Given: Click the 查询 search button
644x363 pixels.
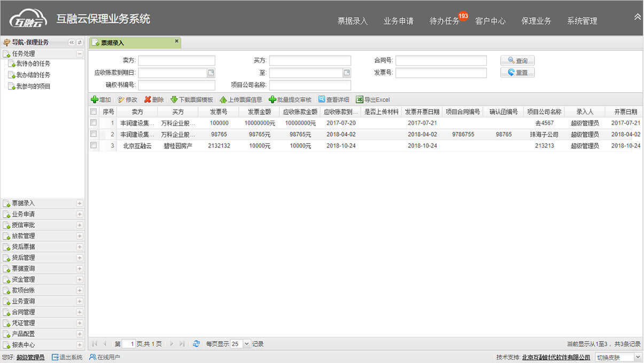Looking at the screenshot, I should [x=517, y=61].
